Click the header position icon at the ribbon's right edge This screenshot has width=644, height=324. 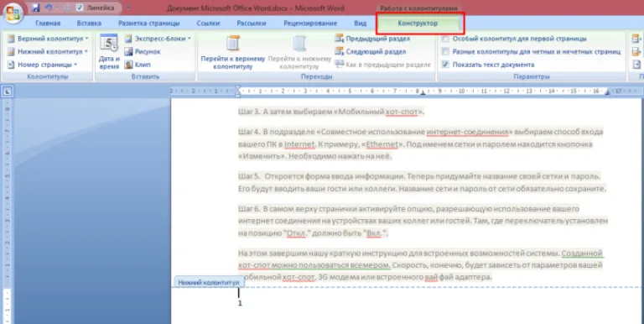tap(637, 39)
